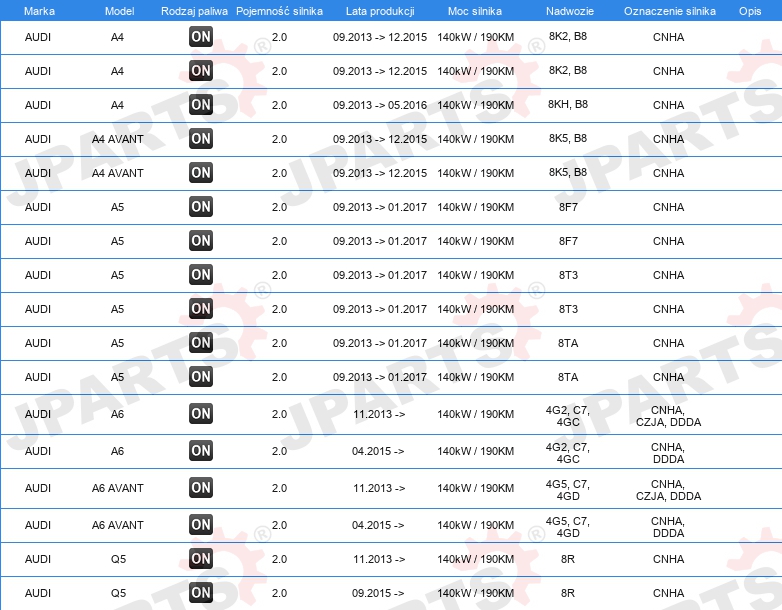Click the date range '09.2013 -> 05.2016'
Image resolution: width=782 pixels, height=610 pixels.
pyautogui.click(x=380, y=105)
